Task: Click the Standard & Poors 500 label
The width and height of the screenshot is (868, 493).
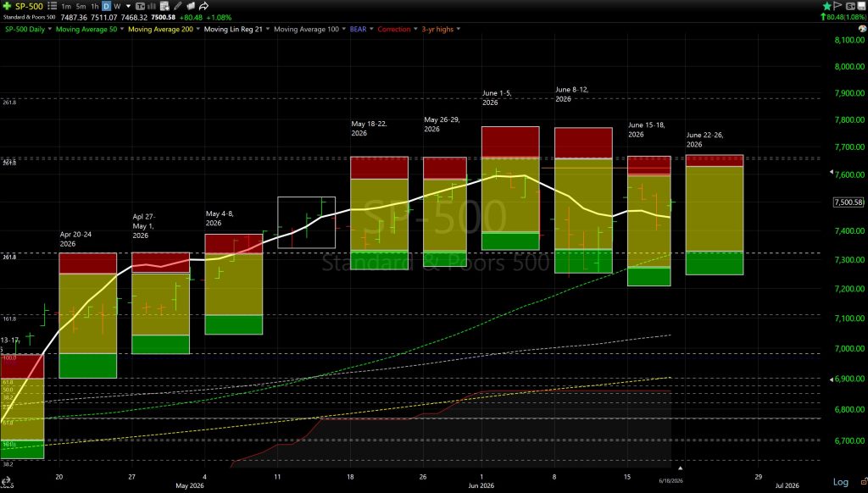Action: (29, 17)
